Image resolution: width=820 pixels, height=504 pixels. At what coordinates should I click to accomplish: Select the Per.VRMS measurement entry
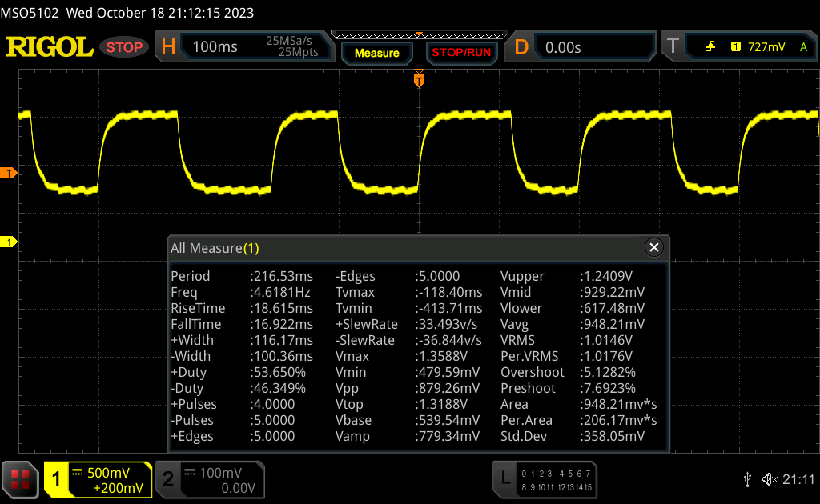click(x=566, y=356)
